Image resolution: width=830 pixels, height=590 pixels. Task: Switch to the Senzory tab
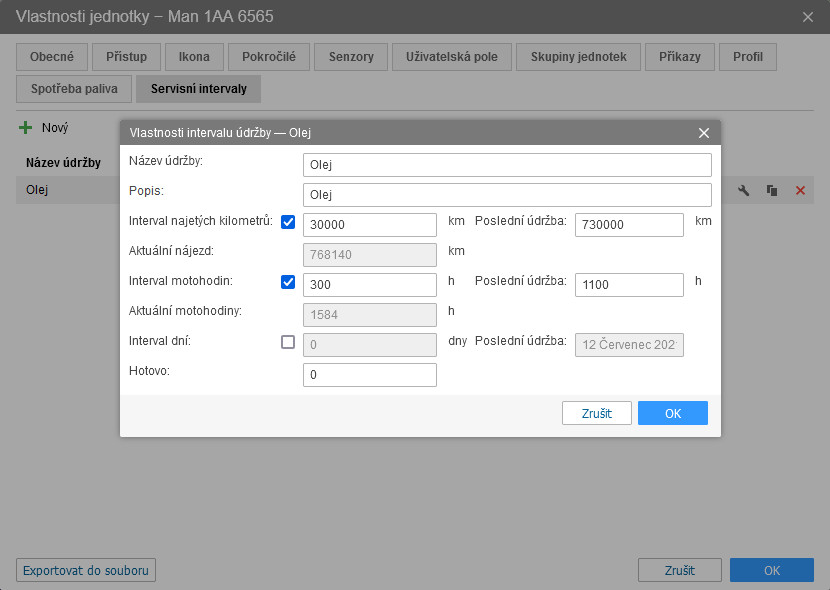[x=350, y=57]
